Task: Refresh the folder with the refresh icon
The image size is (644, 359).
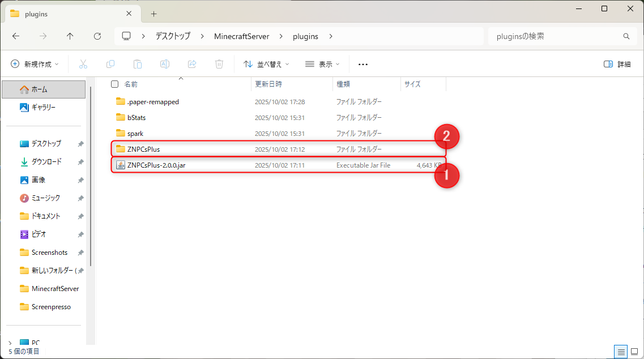Action: (97, 36)
